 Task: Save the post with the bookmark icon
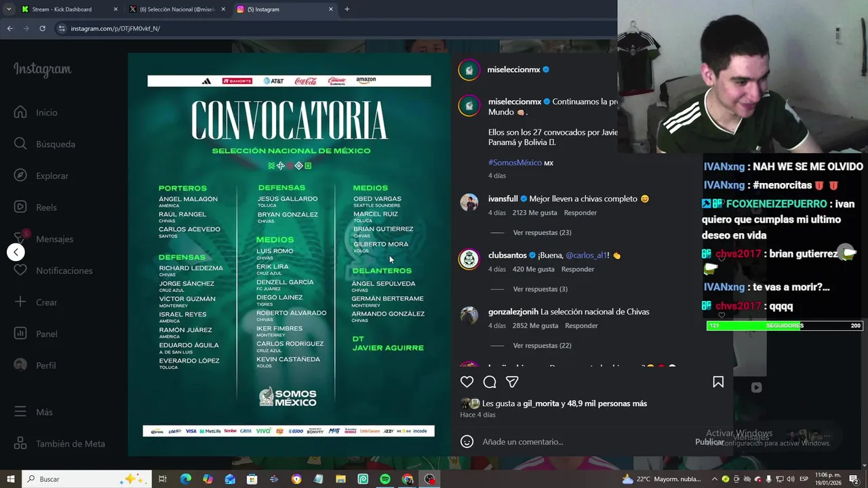pos(718,382)
